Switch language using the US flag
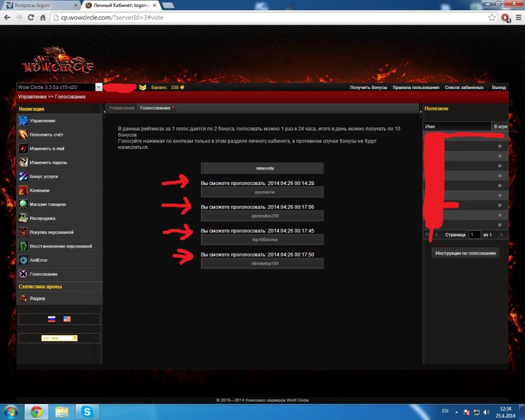The height and width of the screenshot is (420, 525). tap(67, 319)
